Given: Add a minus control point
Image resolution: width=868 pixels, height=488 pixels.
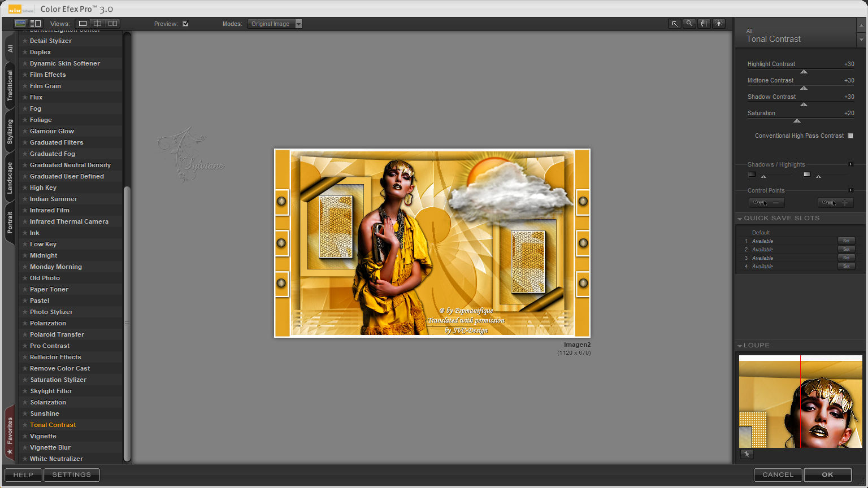Looking at the screenshot, I should click(x=767, y=203).
